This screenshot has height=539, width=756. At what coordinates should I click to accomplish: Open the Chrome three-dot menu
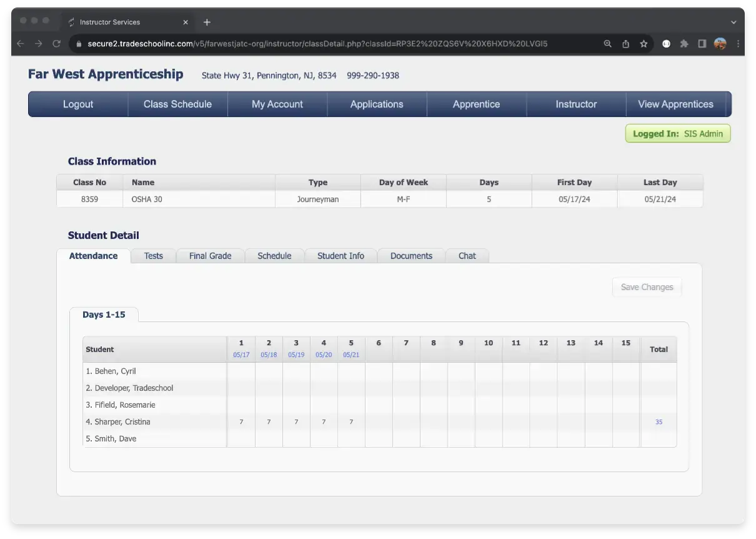tap(738, 44)
